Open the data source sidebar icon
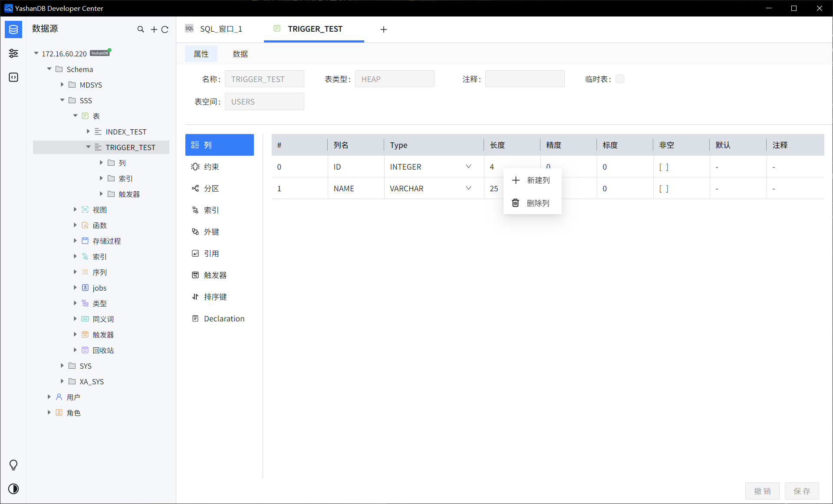 13,29
